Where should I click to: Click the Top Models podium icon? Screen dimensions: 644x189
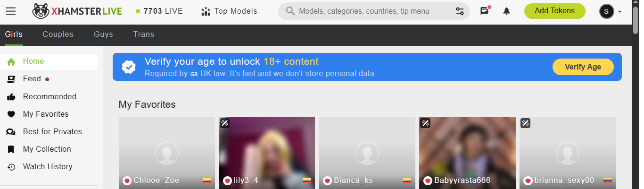(x=206, y=11)
